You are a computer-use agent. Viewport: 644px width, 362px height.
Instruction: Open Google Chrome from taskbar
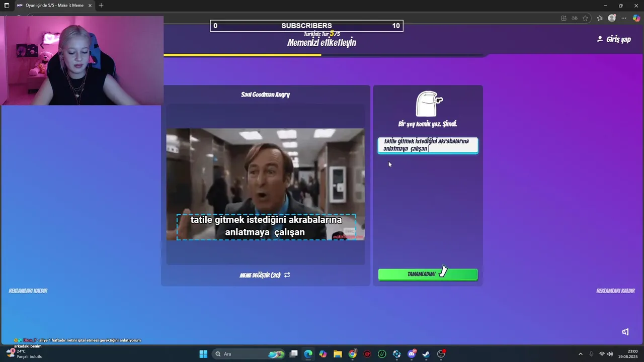point(353,354)
